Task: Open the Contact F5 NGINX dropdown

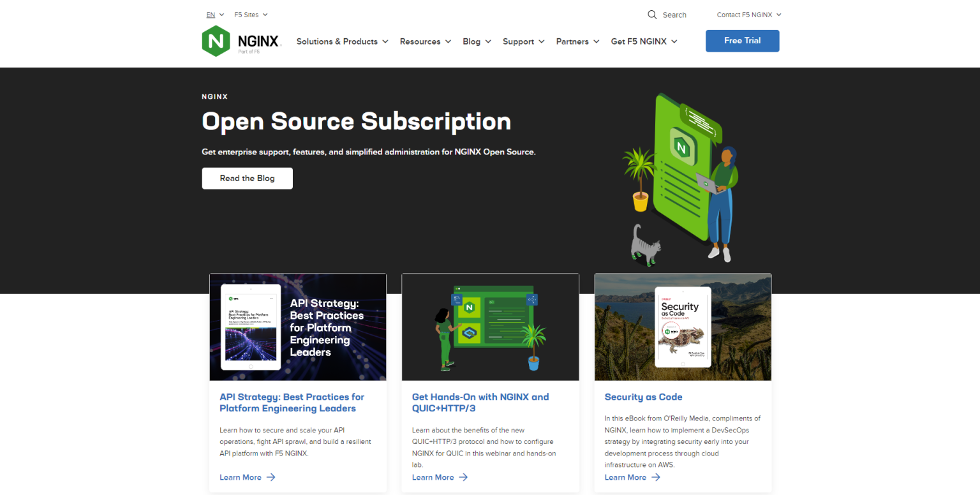Action: pyautogui.click(x=748, y=15)
